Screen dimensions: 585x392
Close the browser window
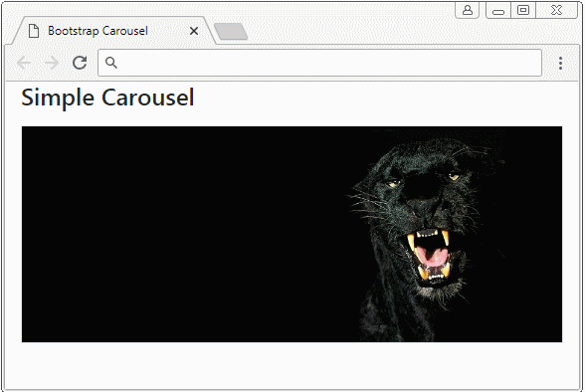point(556,10)
